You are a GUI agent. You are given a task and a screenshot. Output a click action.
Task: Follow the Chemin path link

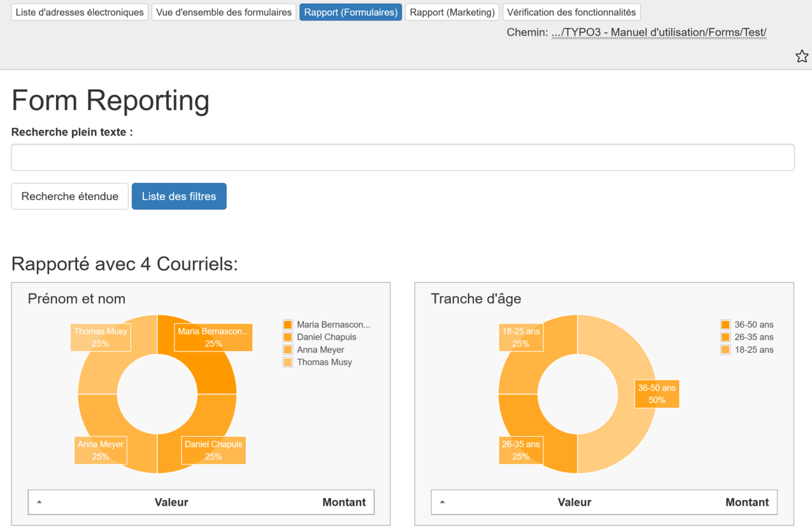click(x=659, y=32)
